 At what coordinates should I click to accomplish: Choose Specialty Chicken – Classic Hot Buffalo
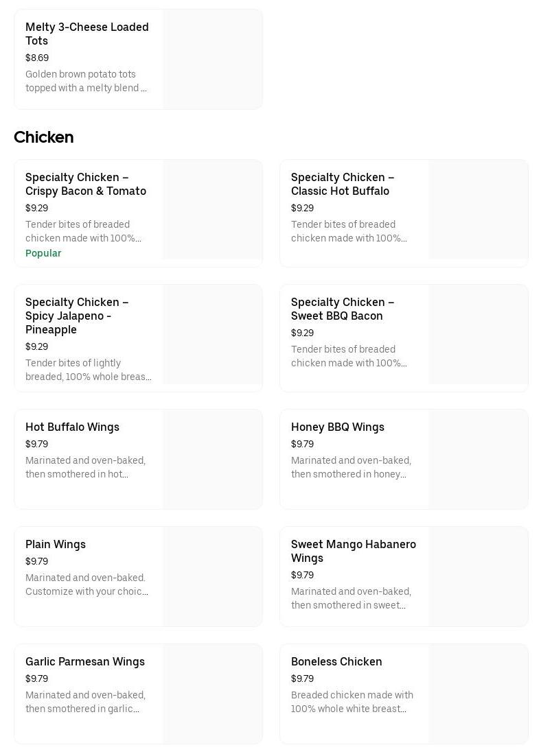[343, 184]
